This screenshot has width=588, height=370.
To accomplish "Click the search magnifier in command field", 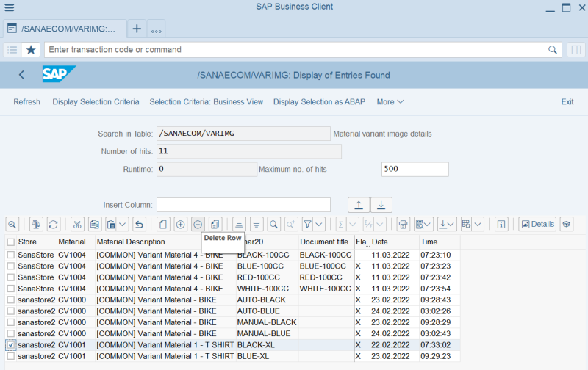I will 553,50.
